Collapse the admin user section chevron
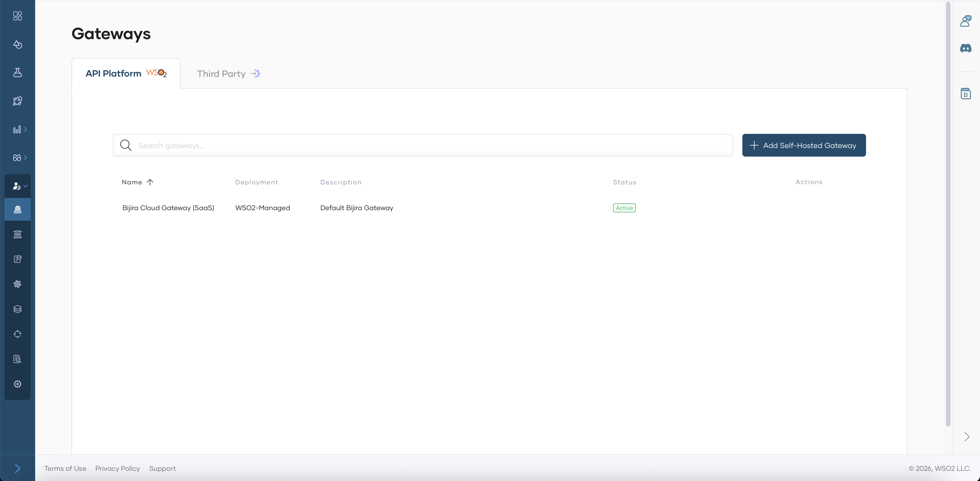Image resolution: width=980 pixels, height=481 pixels. tap(26, 186)
